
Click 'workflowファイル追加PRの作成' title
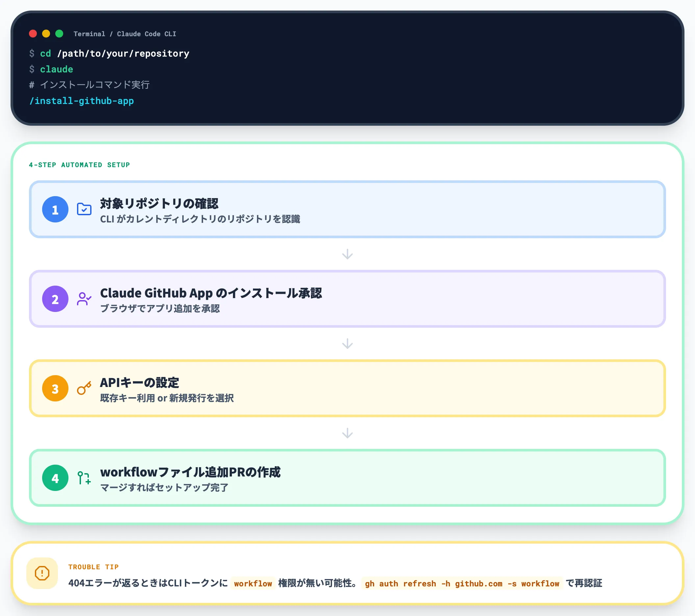pyautogui.click(x=190, y=472)
